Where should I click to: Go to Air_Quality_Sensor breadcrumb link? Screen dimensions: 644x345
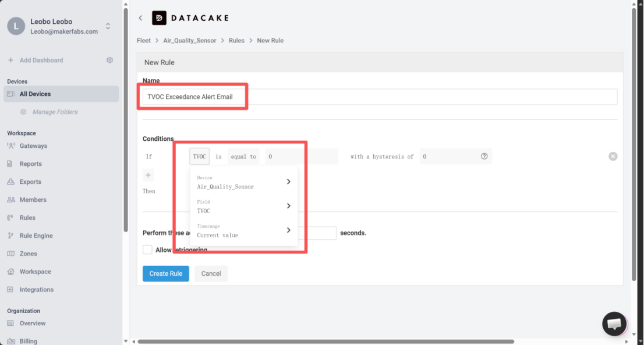(190, 41)
